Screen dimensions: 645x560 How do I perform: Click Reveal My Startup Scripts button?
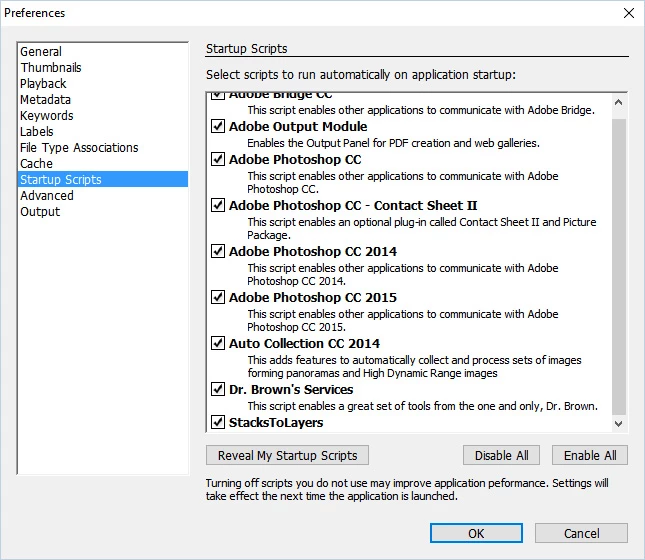(x=287, y=455)
